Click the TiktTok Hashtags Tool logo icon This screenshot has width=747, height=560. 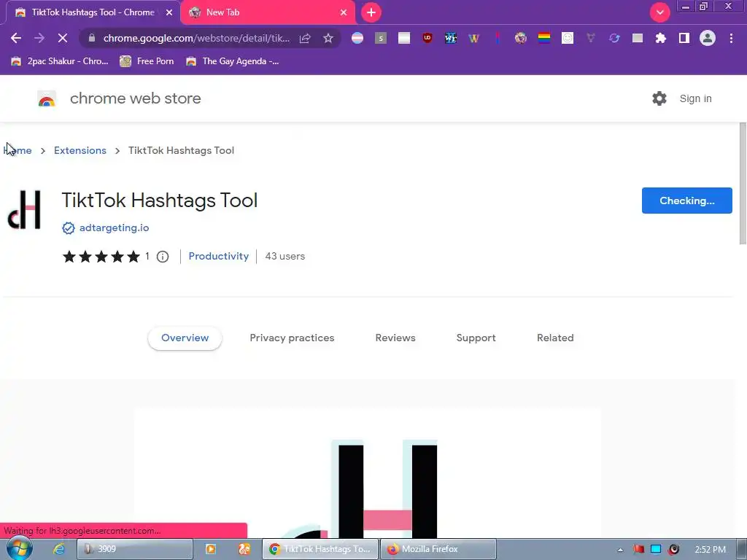[24, 209]
